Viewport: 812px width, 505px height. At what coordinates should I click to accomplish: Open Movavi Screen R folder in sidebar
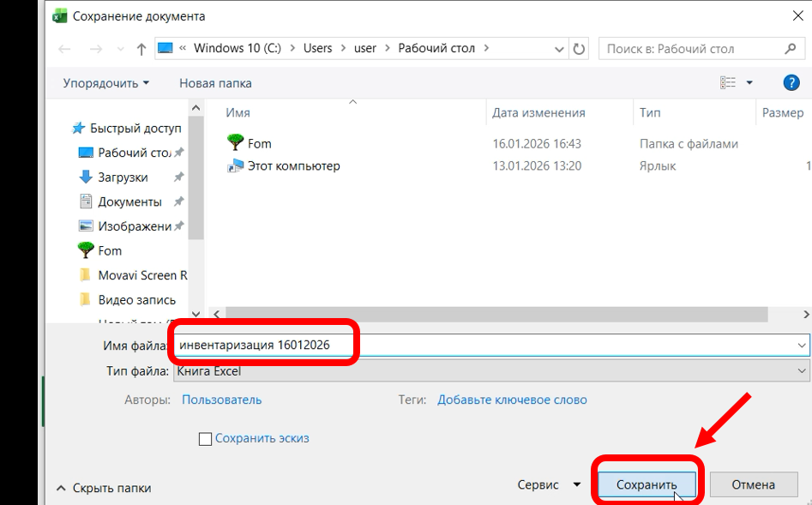click(133, 275)
